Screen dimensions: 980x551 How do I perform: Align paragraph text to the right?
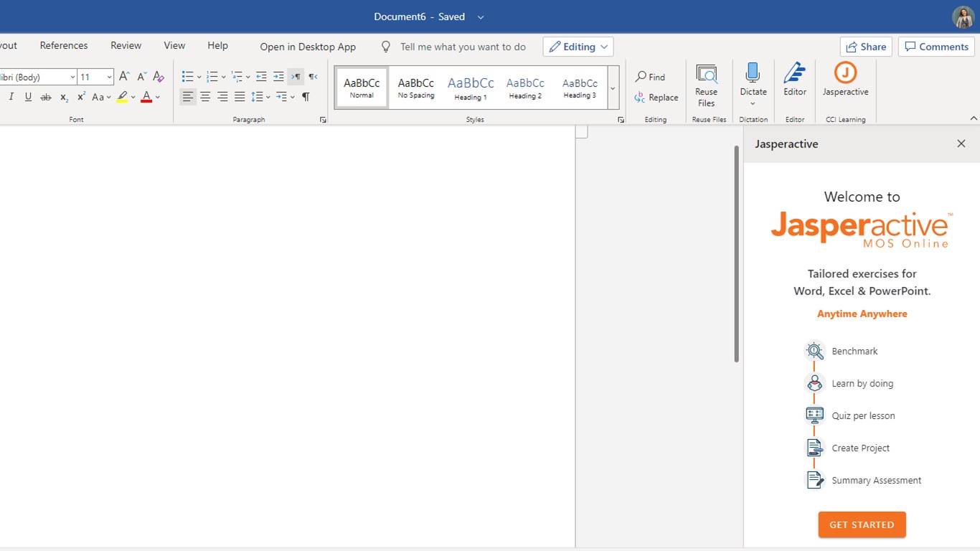click(222, 97)
